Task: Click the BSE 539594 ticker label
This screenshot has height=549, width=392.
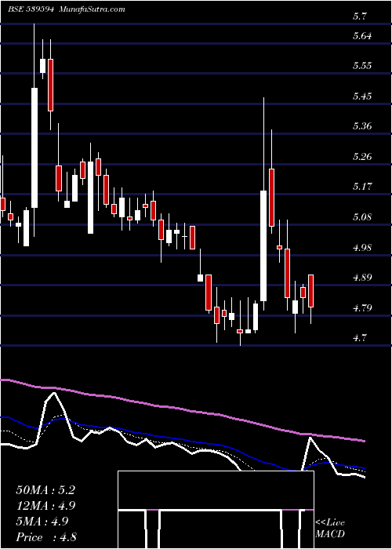Action: 31,9
